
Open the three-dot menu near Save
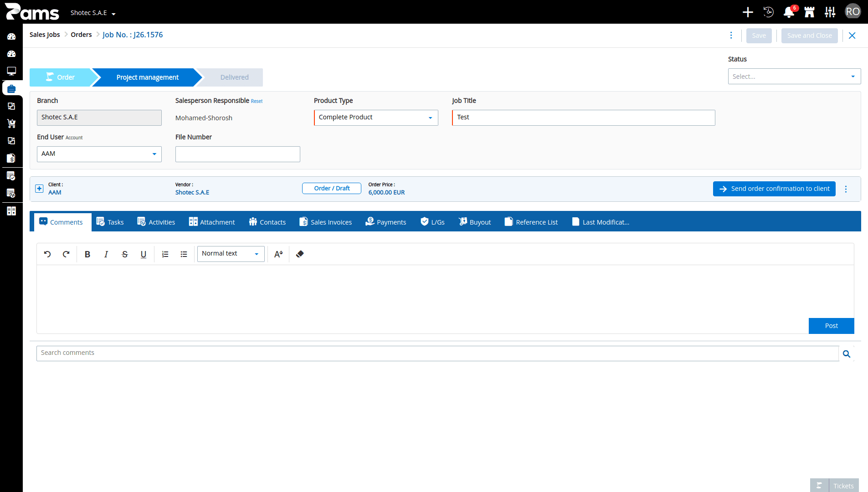click(731, 36)
